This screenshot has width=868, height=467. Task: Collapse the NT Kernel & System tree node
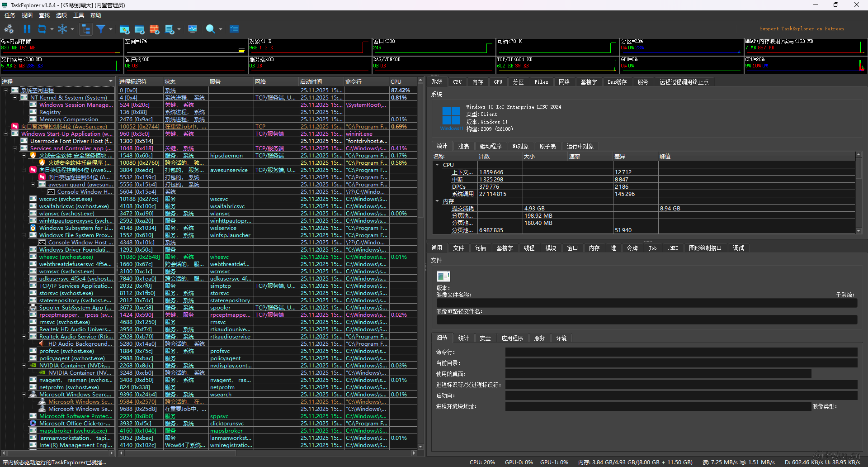click(15, 98)
